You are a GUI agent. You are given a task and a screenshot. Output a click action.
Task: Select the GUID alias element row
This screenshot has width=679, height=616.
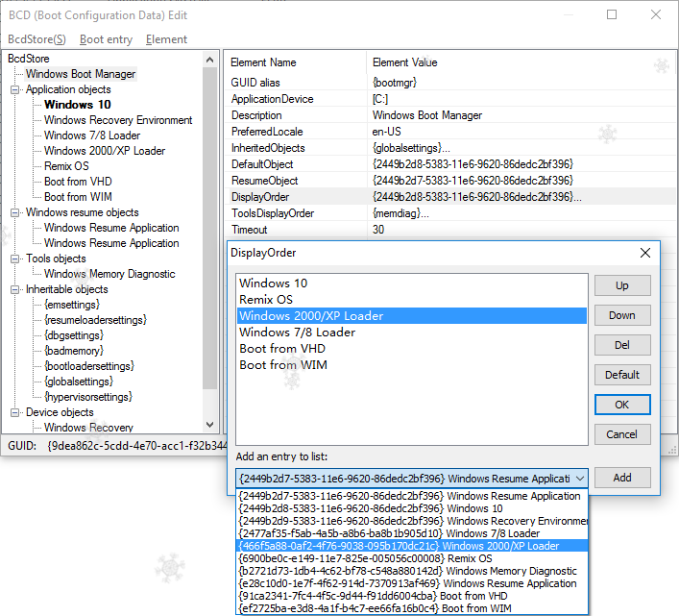(450, 83)
